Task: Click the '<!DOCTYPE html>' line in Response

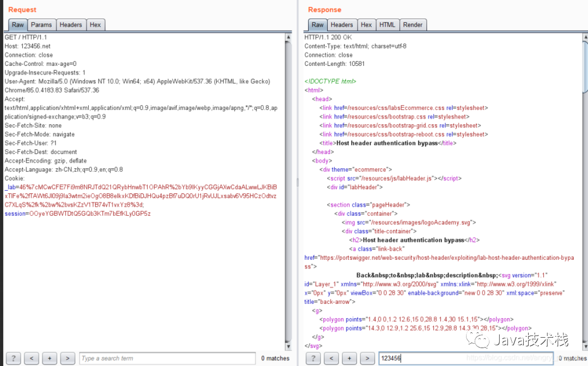Action: (x=330, y=81)
